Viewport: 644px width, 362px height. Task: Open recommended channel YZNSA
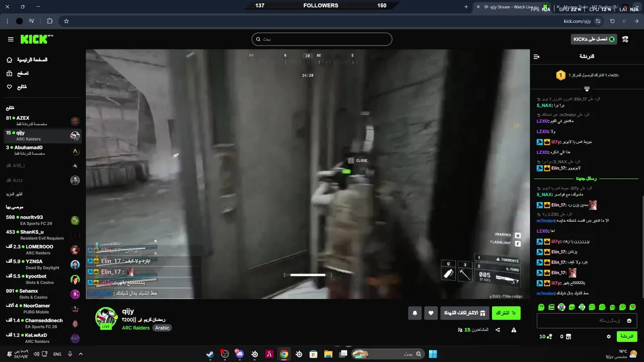(43, 264)
